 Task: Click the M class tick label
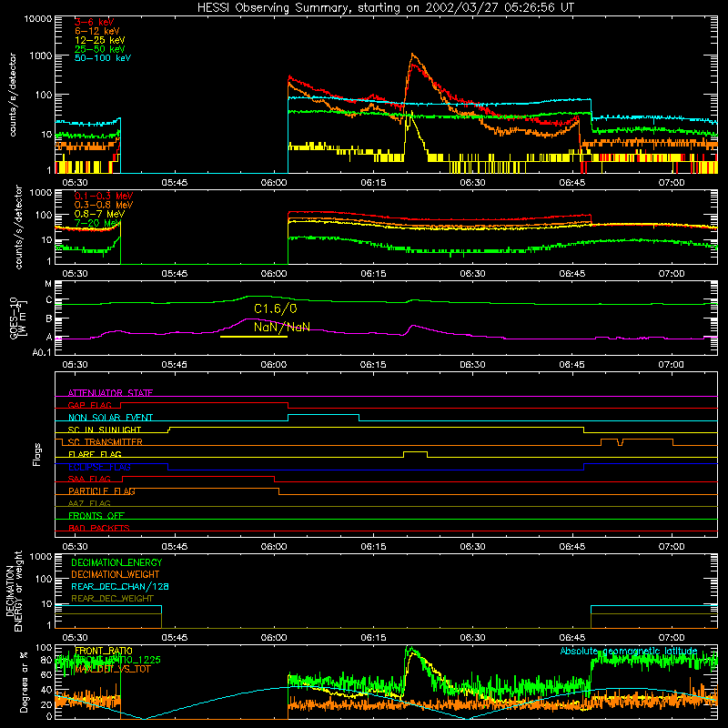point(48,284)
